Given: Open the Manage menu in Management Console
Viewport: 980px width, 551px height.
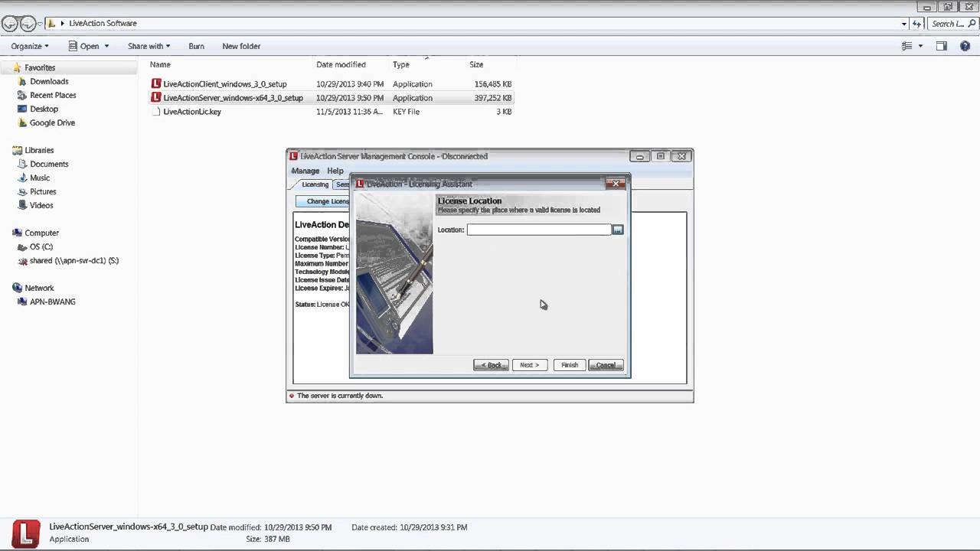Looking at the screenshot, I should 305,171.
